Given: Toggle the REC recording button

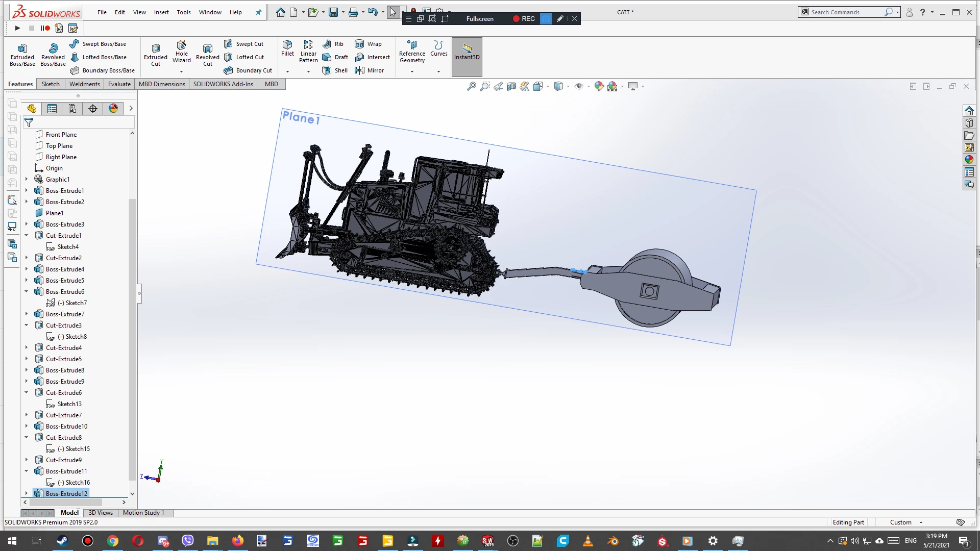Looking at the screenshot, I should click(x=524, y=19).
